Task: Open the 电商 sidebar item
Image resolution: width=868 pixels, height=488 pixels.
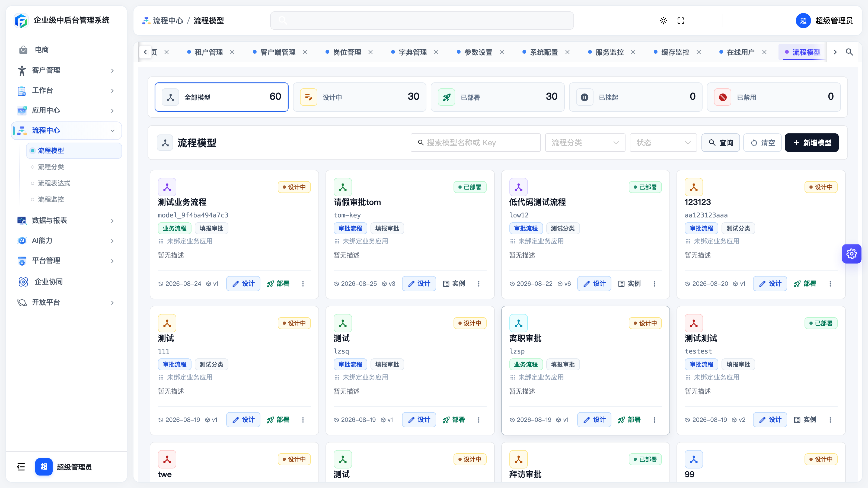Action: click(66, 50)
